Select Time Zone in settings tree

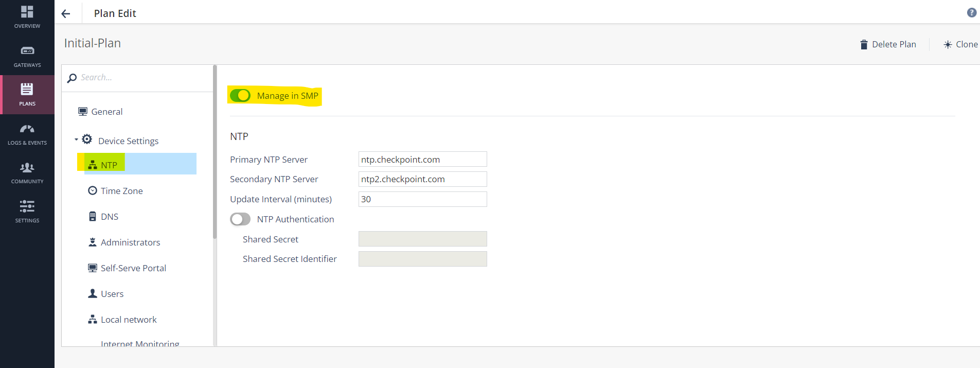(x=121, y=191)
